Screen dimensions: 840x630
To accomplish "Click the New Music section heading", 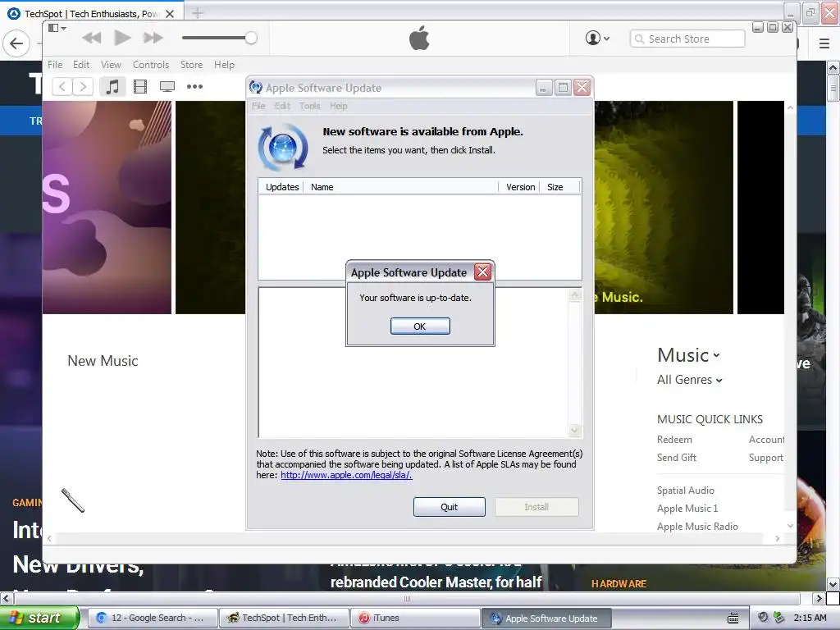I will 103,361.
